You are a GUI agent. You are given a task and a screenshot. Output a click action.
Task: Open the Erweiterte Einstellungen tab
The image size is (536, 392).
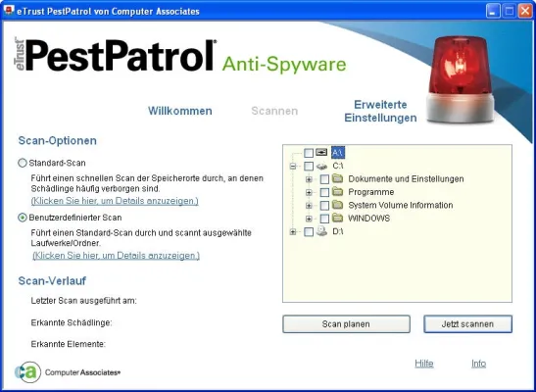coord(380,111)
